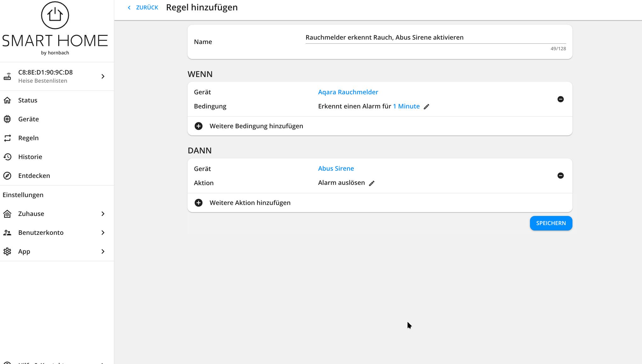Image resolution: width=642 pixels, height=364 pixels.
Task: Open the Geräte menu item
Action: click(28, 119)
